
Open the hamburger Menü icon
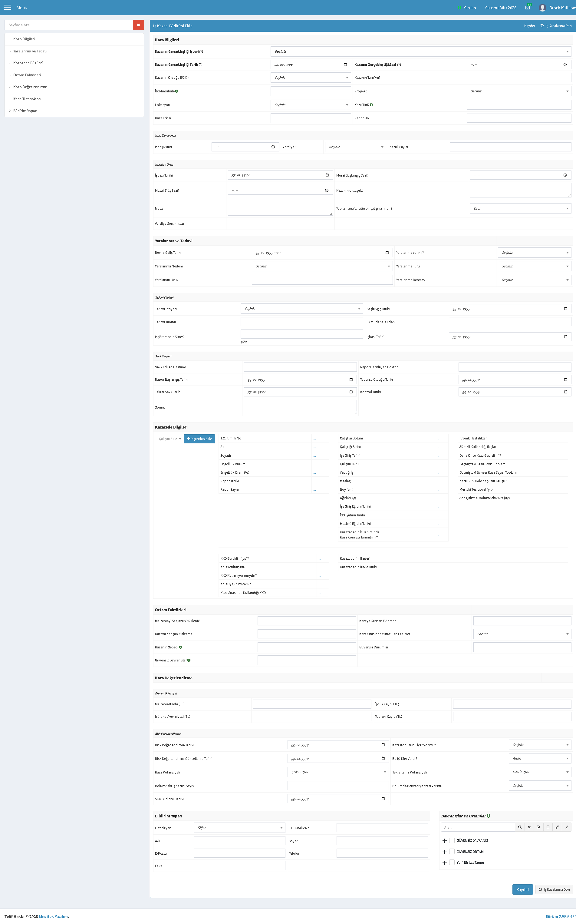point(7,7)
